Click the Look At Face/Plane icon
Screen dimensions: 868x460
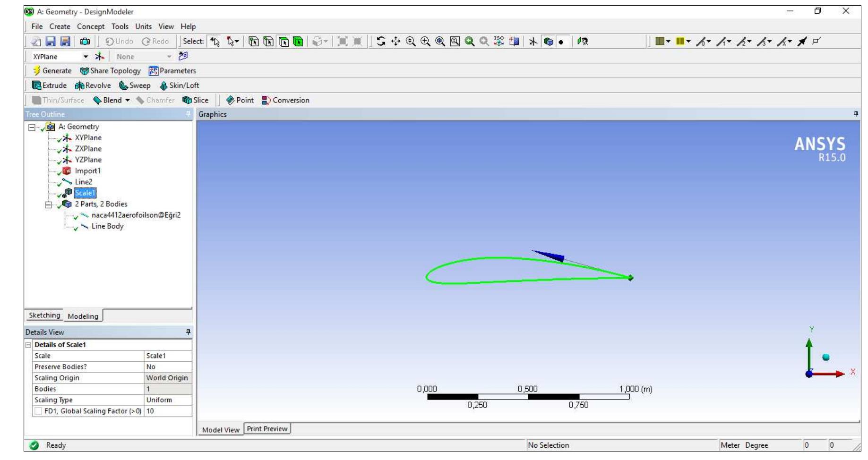(x=583, y=42)
